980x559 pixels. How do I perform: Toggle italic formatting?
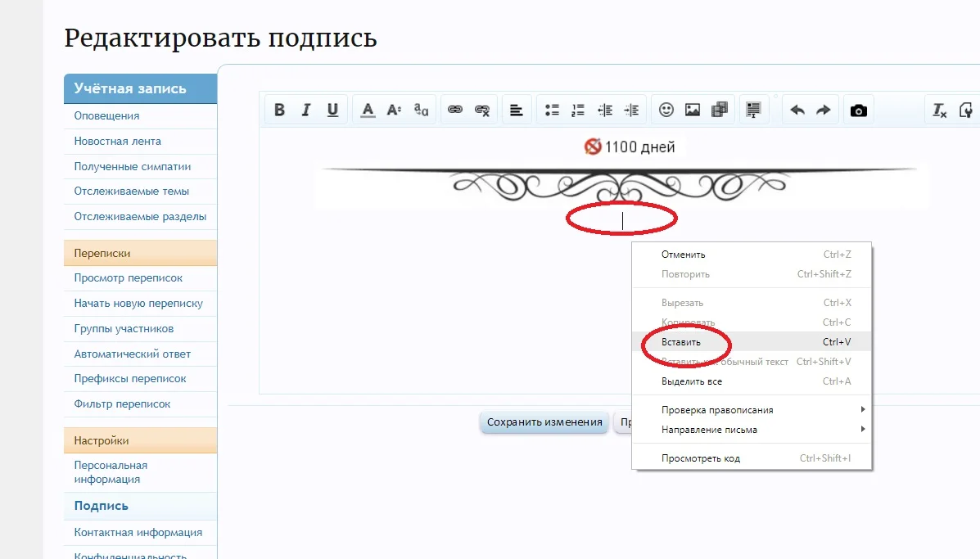[305, 109]
